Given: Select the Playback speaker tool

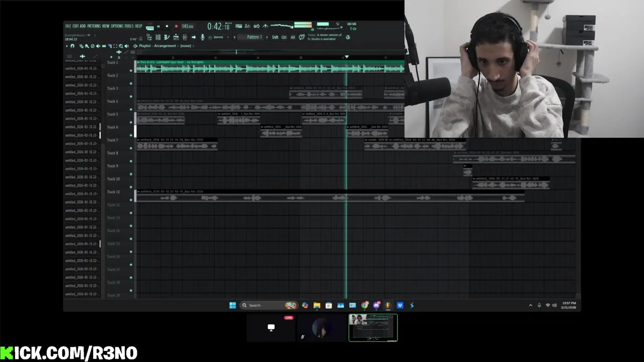Looking at the screenshot, I should 127,46.
